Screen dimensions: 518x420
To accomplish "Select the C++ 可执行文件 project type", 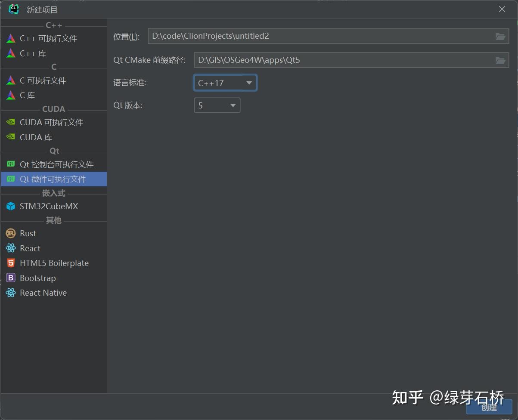I will (53, 38).
